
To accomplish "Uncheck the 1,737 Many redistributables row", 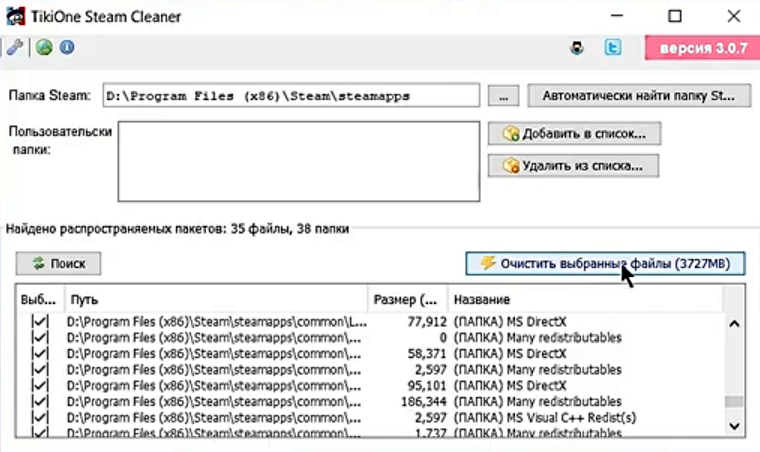I will (40, 432).
